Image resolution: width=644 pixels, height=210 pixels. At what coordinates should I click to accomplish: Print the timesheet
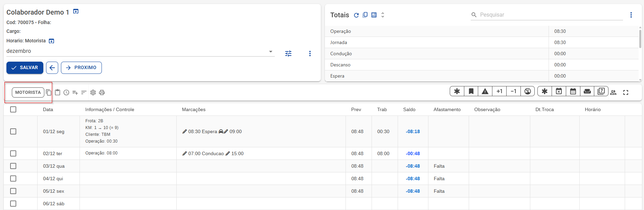(x=102, y=92)
